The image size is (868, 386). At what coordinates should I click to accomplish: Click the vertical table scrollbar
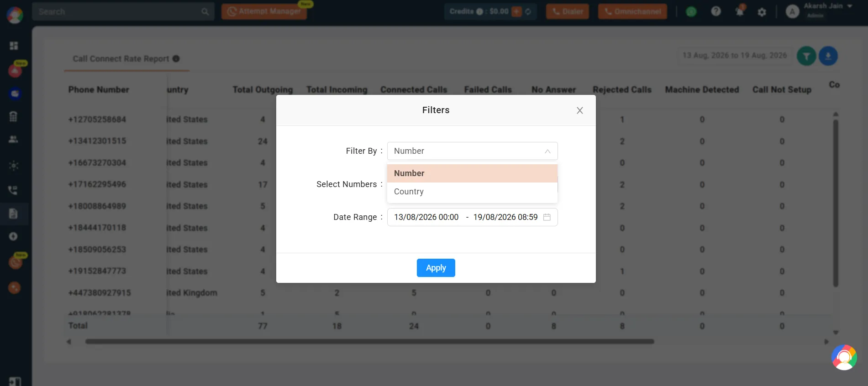pyautogui.click(x=836, y=203)
